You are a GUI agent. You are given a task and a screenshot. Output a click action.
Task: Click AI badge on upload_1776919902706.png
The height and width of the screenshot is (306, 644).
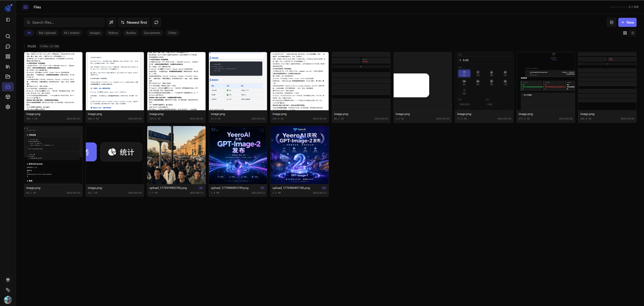tap(201, 188)
